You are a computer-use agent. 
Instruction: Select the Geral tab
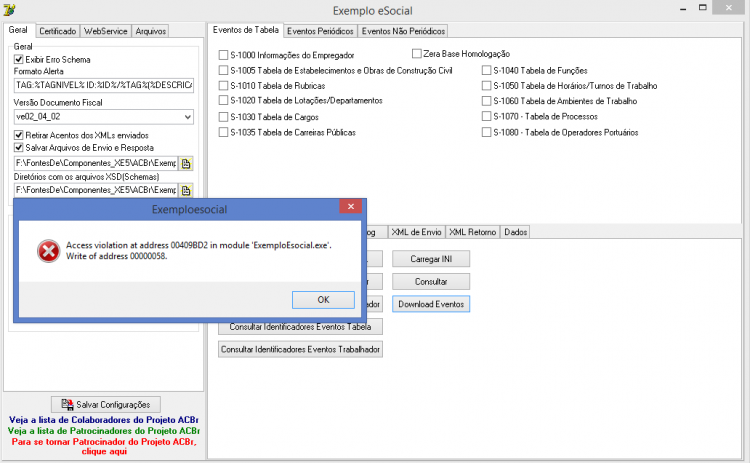pyautogui.click(x=18, y=30)
